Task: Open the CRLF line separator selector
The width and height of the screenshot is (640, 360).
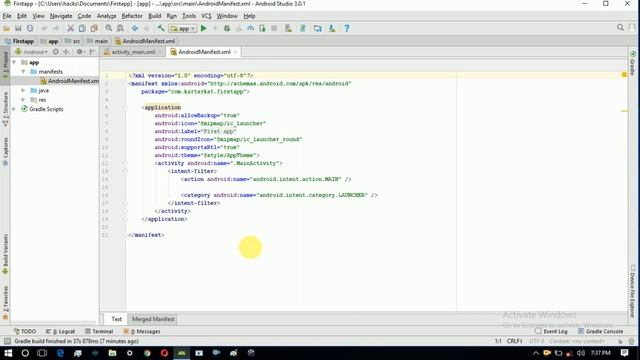Action: (515, 341)
